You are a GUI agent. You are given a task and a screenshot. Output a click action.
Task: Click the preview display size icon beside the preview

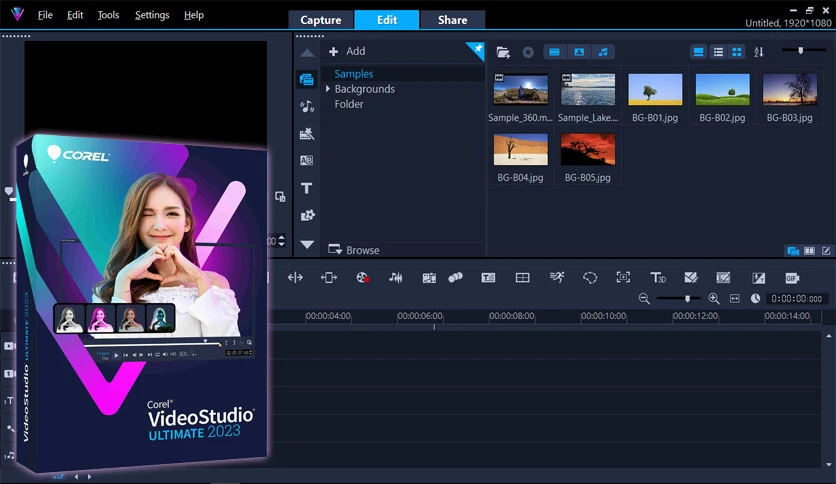(x=280, y=197)
